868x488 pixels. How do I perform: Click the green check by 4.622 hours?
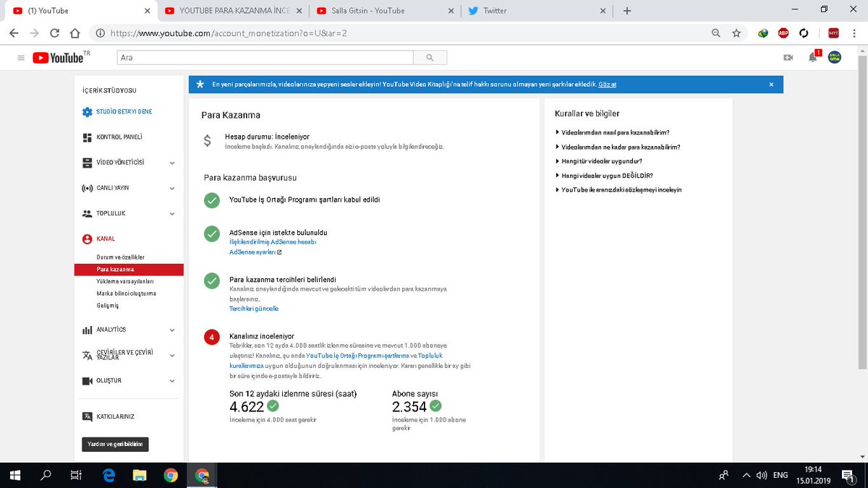pos(273,406)
